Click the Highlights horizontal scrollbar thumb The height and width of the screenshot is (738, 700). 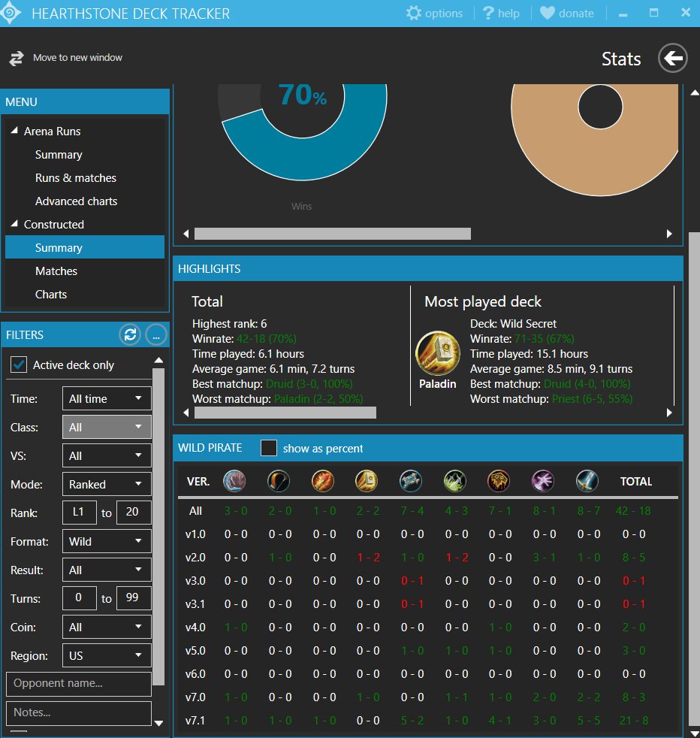tap(285, 413)
